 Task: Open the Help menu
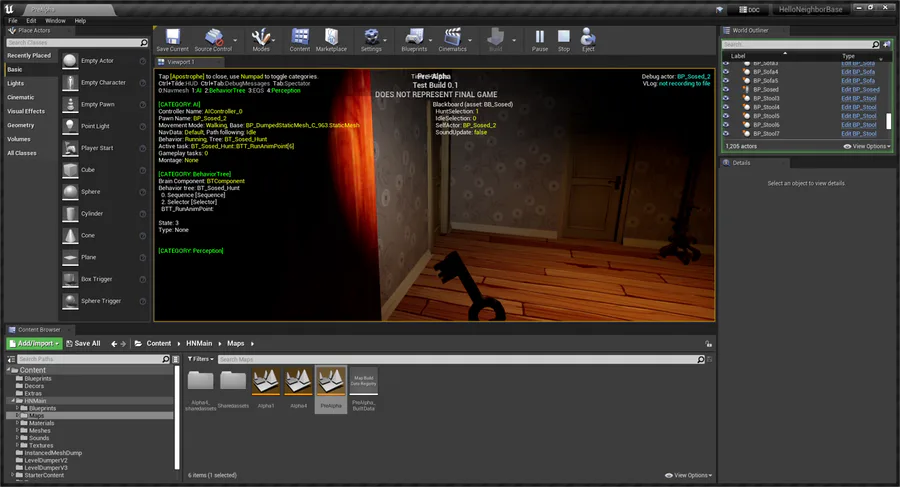coord(80,21)
